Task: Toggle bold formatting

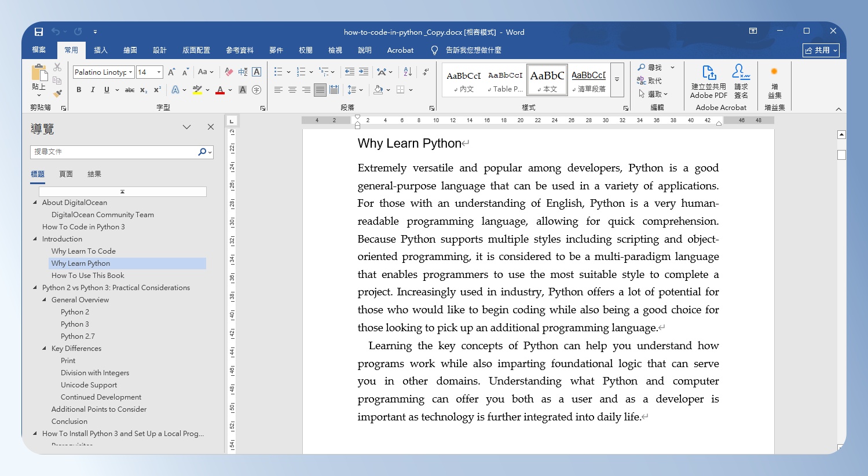Action: click(x=79, y=90)
